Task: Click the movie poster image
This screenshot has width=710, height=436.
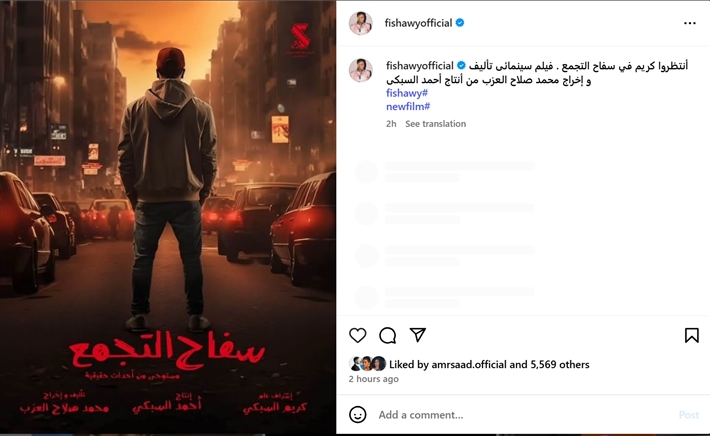Action: click(168, 217)
